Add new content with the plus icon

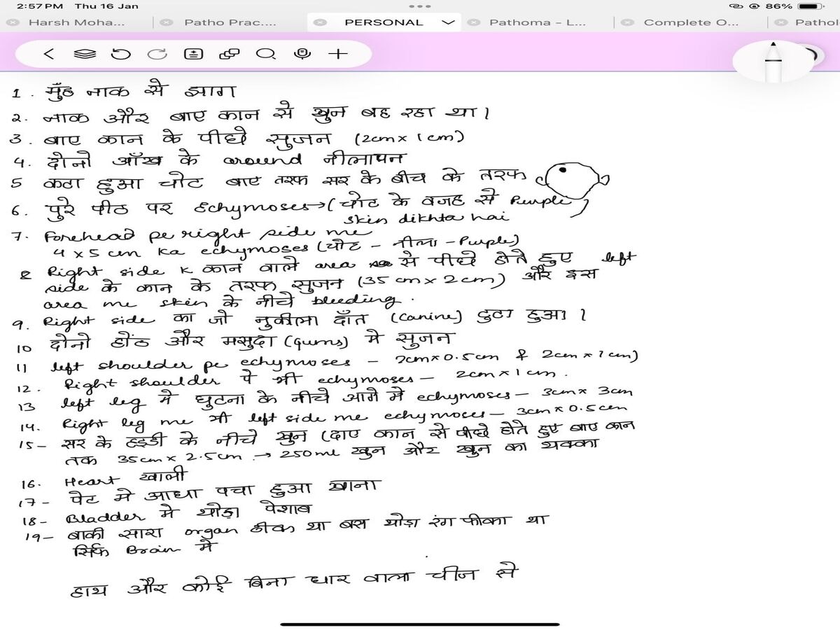click(x=338, y=54)
